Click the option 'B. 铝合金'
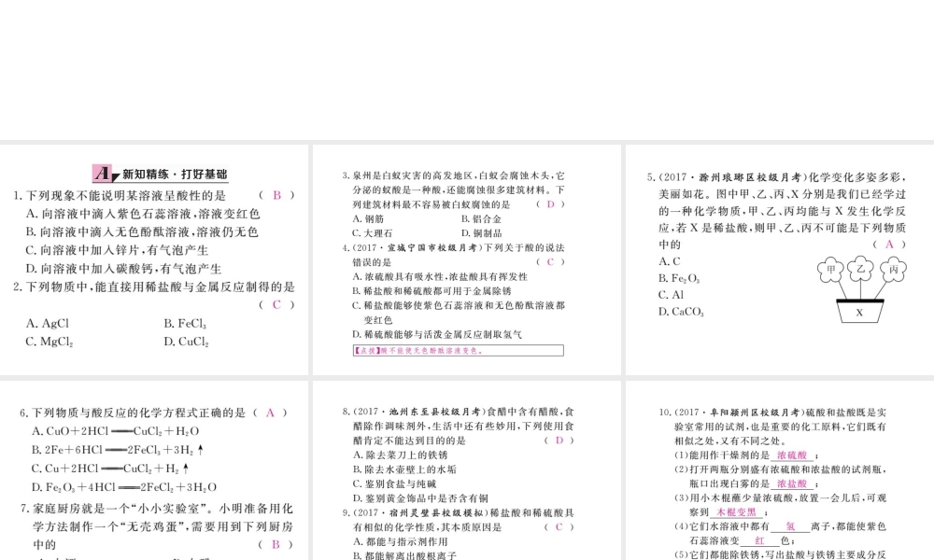The image size is (934, 560). pyautogui.click(x=481, y=218)
